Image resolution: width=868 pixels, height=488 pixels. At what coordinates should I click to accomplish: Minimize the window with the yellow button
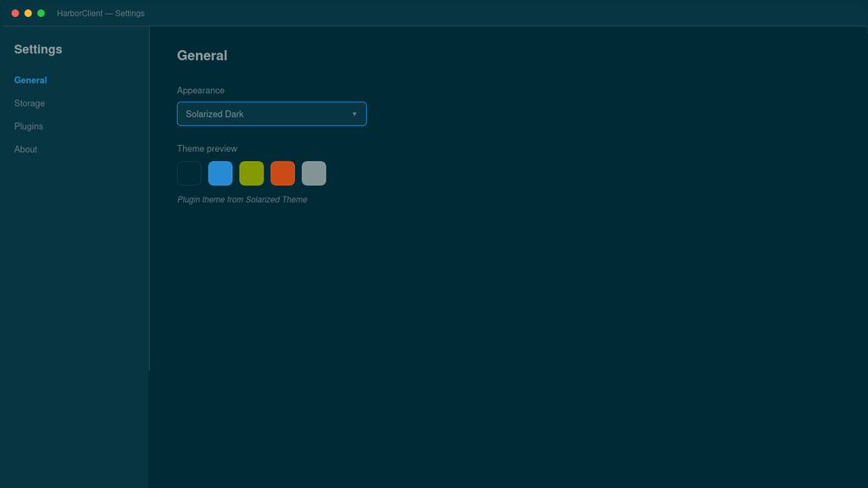pyautogui.click(x=28, y=14)
